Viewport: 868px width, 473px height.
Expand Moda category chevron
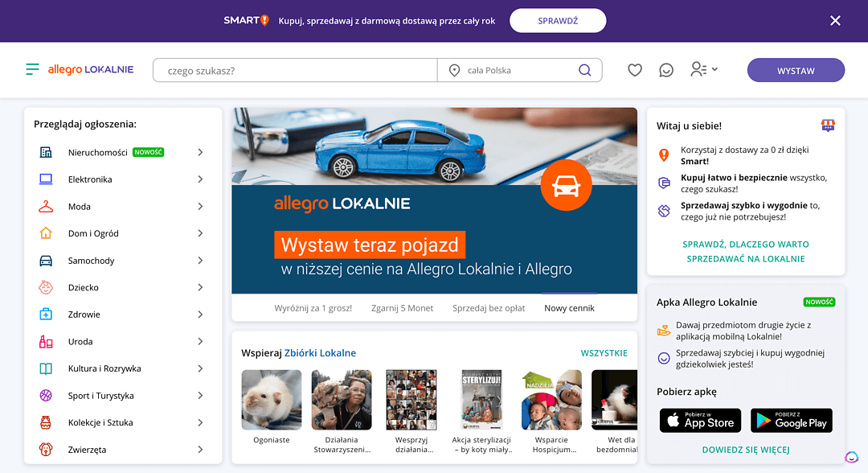click(200, 207)
